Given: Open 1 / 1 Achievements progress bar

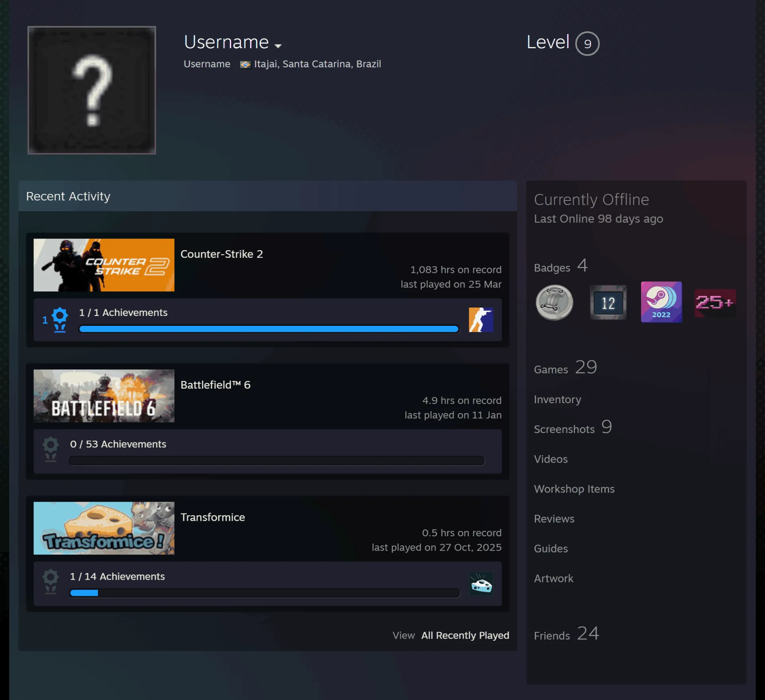Looking at the screenshot, I should (269, 329).
